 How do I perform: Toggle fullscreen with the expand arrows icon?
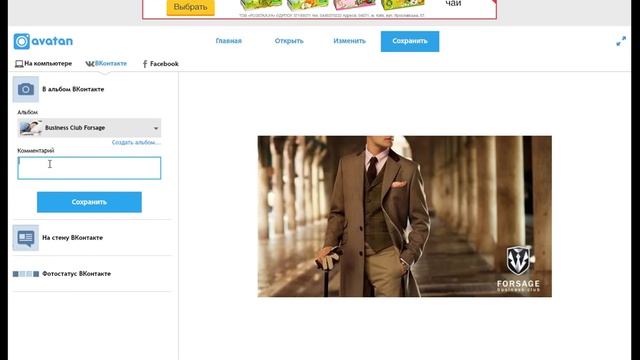click(621, 41)
